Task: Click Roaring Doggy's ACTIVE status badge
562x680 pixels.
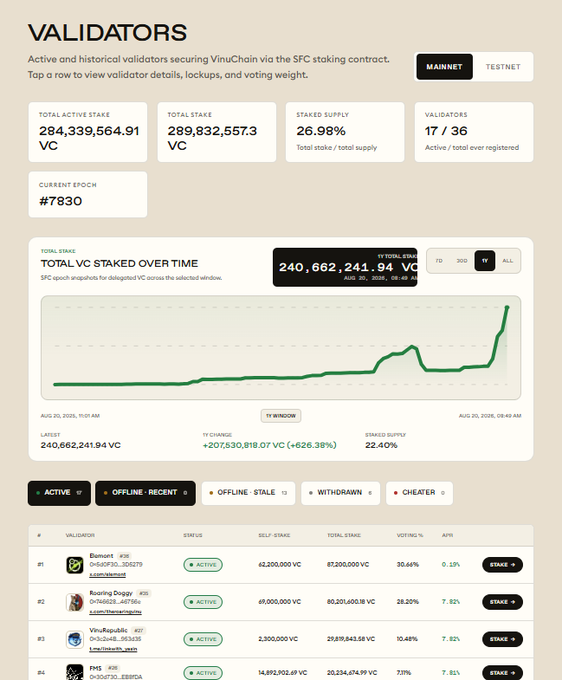Action: 203,602
